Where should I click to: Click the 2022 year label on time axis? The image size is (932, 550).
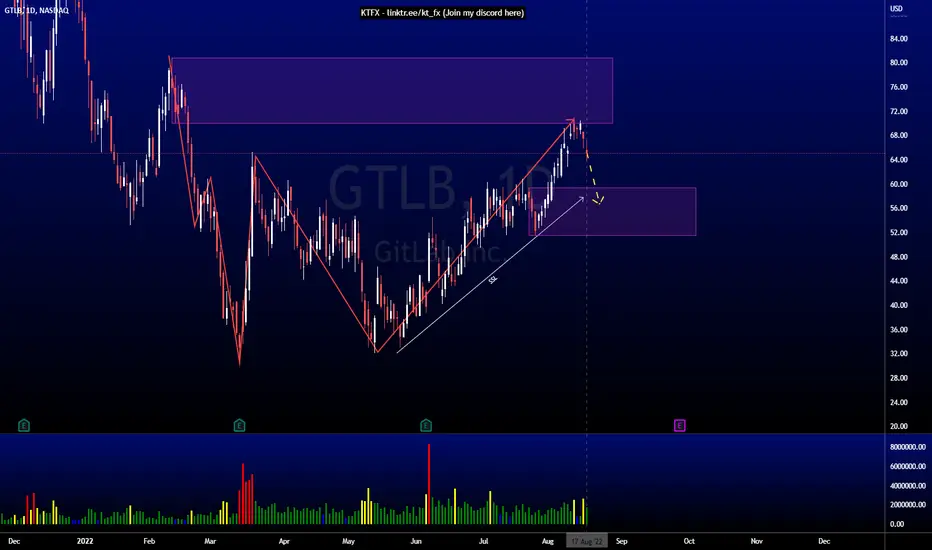coord(85,541)
